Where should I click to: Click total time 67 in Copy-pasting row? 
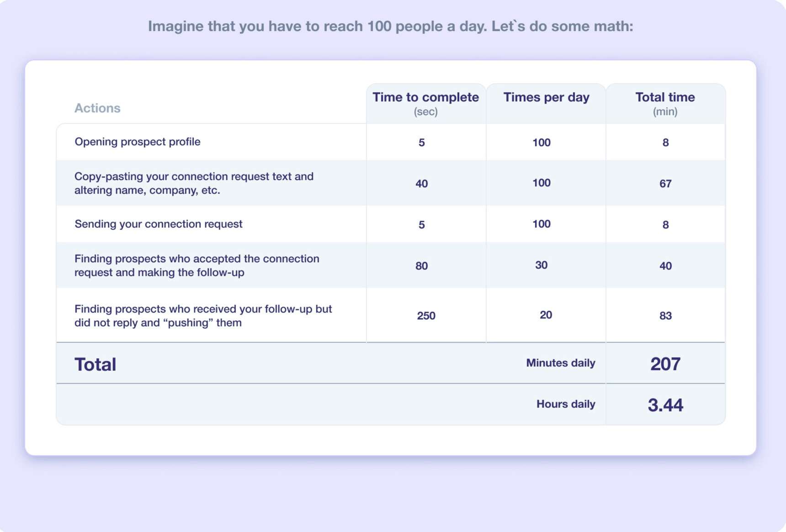tap(665, 184)
